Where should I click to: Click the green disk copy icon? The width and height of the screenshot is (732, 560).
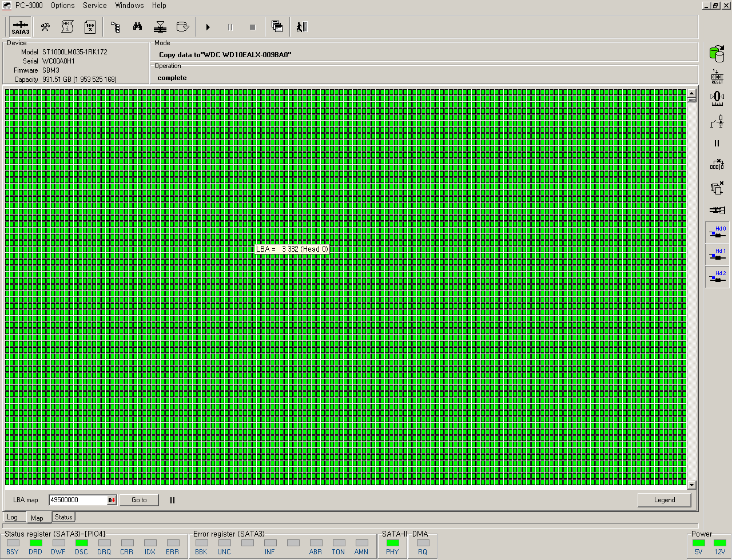[x=717, y=54]
